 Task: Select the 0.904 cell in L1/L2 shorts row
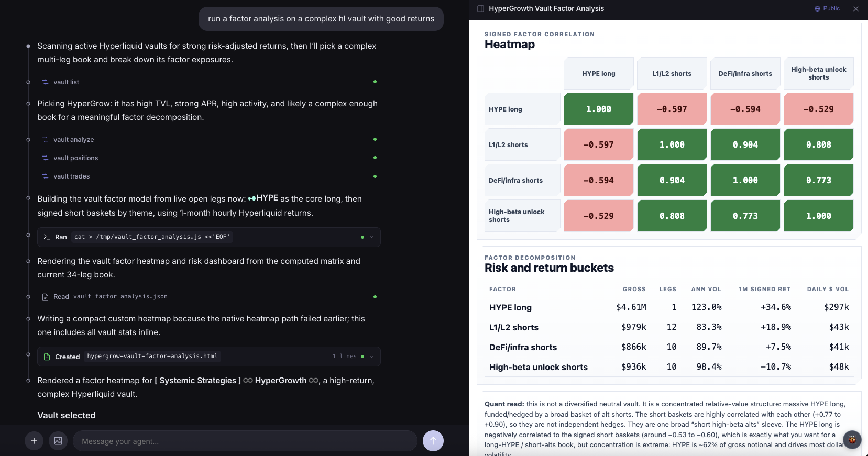coord(745,145)
